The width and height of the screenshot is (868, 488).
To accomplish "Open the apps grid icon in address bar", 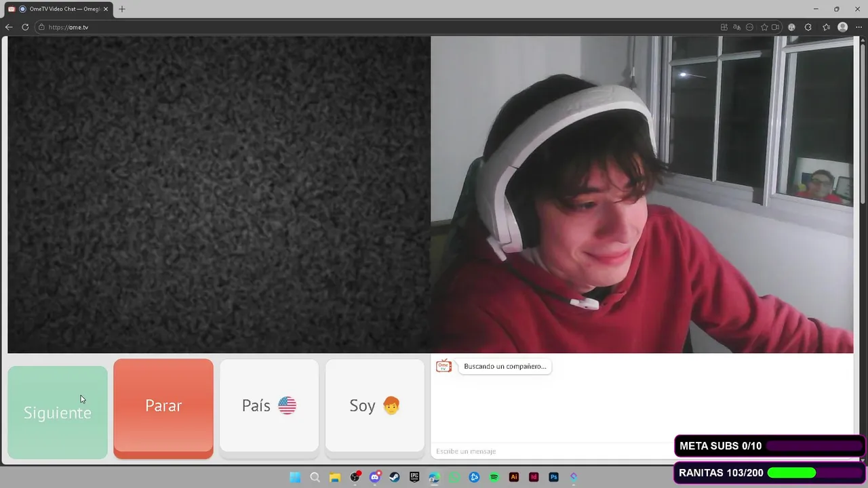I will (x=724, y=27).
